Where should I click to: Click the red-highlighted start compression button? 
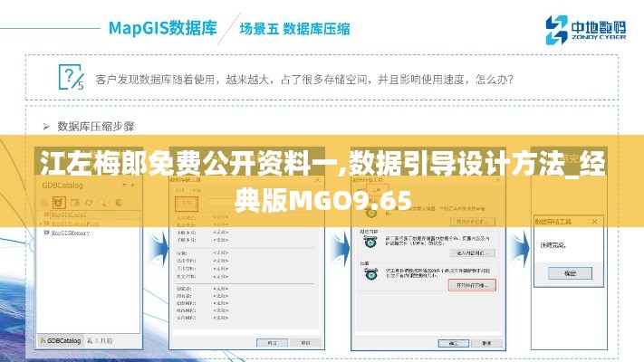[x=472, y=285]
